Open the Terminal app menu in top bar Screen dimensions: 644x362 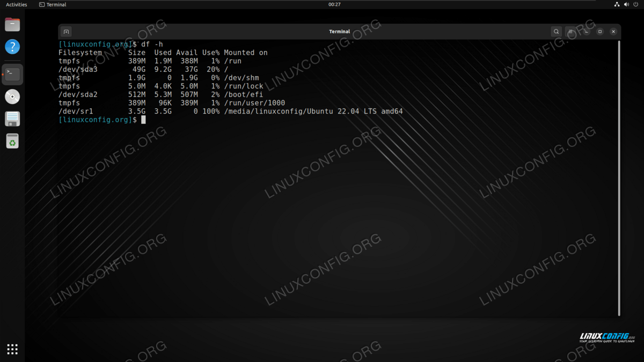click(53, 4)
